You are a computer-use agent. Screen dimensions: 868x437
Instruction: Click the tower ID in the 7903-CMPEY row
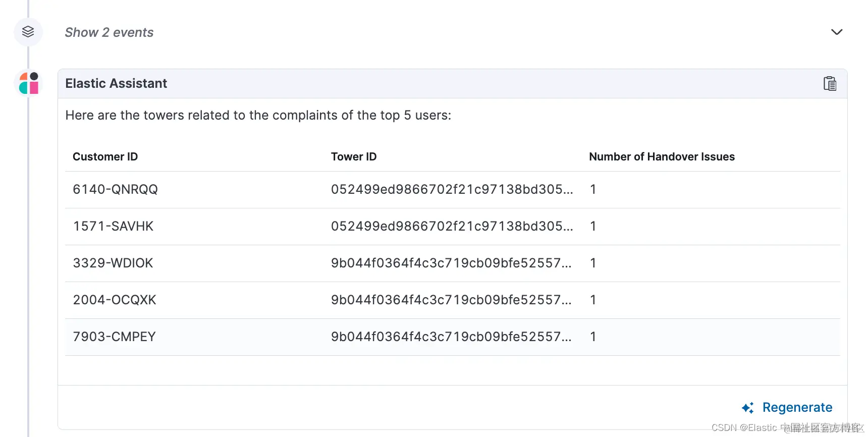tap(451, 337)
